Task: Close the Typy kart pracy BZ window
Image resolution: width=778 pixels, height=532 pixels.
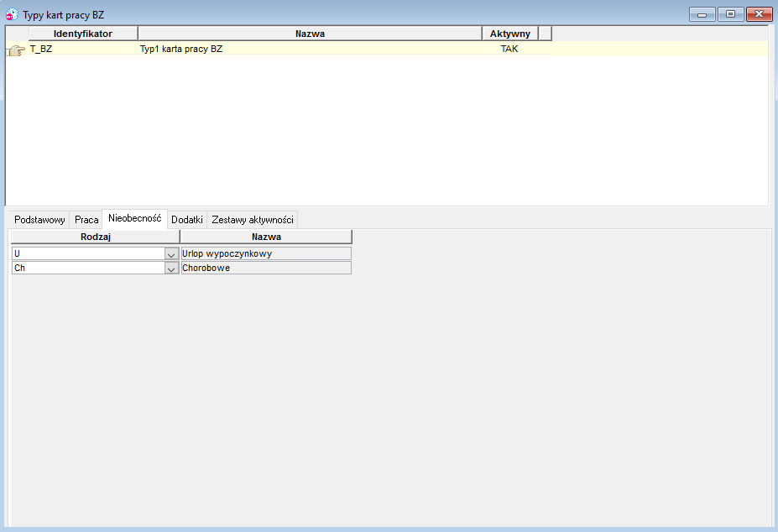Action: [x=759, y=14]
